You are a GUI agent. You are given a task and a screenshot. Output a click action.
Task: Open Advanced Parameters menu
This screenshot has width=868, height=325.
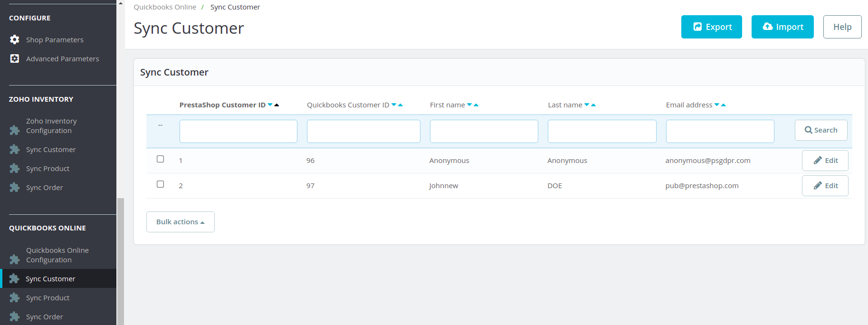tap(63, 59)
